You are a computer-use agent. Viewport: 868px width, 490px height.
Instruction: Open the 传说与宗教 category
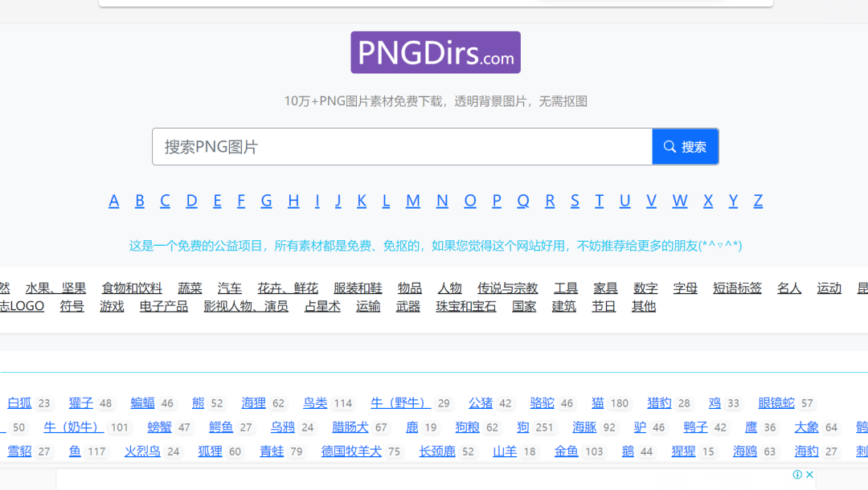[x=508, y=288]
